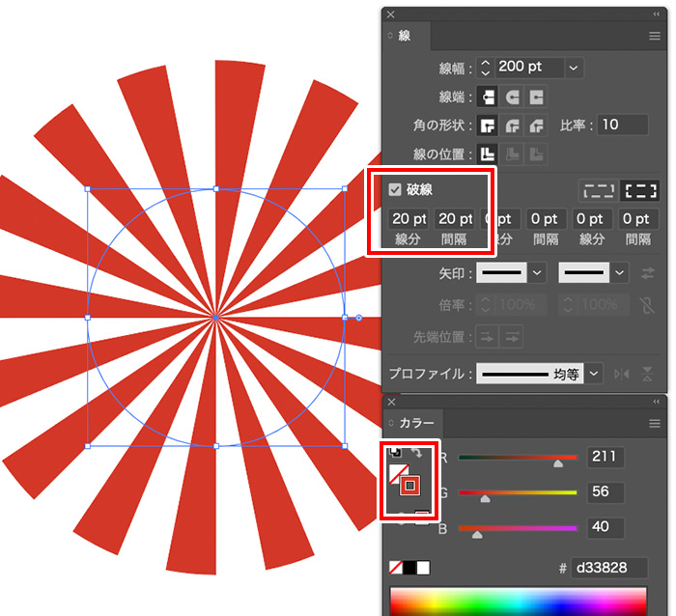Place arrow tip at path end
This screenshot has width=676, height=616.
tap(512, 337)
